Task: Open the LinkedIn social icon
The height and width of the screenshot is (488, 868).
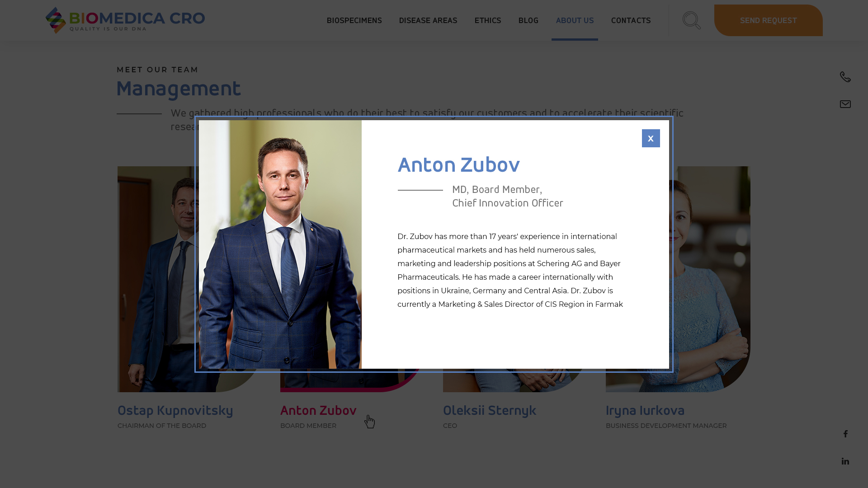Action: pyautogui.click(x=845, y=461)
